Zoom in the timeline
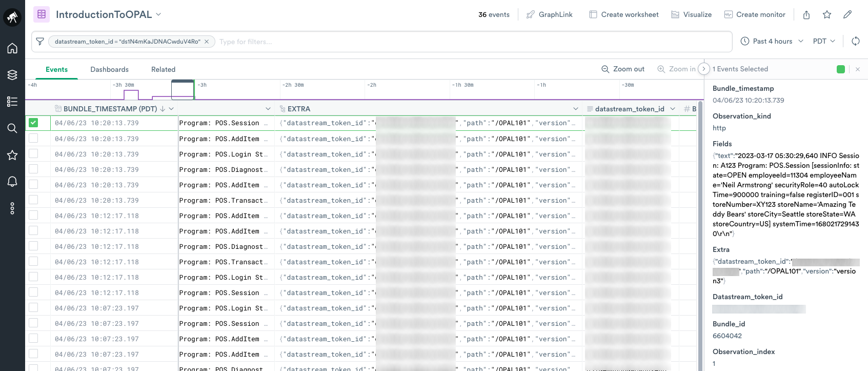The image size is (868, 371). click(677, 69)
